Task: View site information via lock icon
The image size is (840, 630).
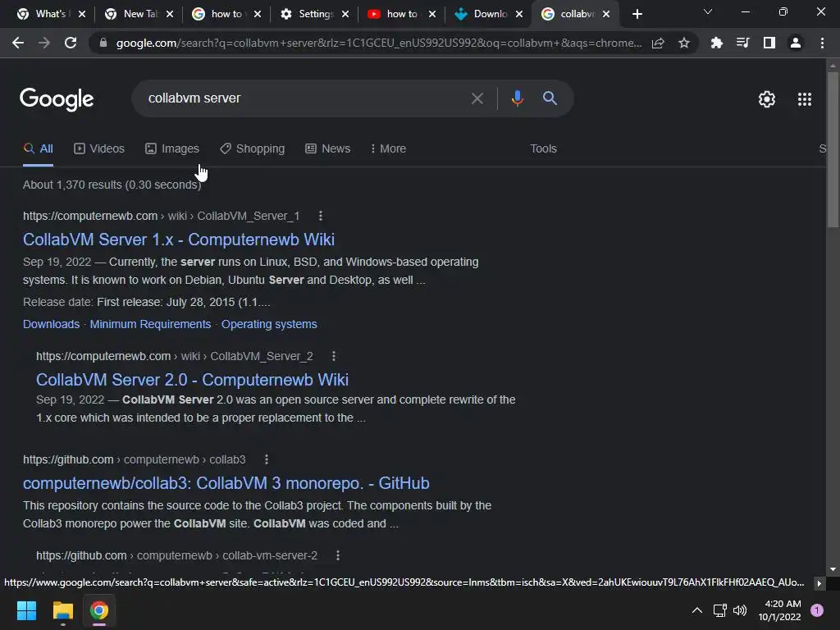Action: [103, 43]
